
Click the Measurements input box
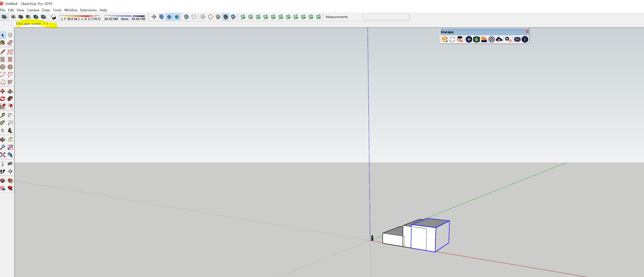coord(385,17)
